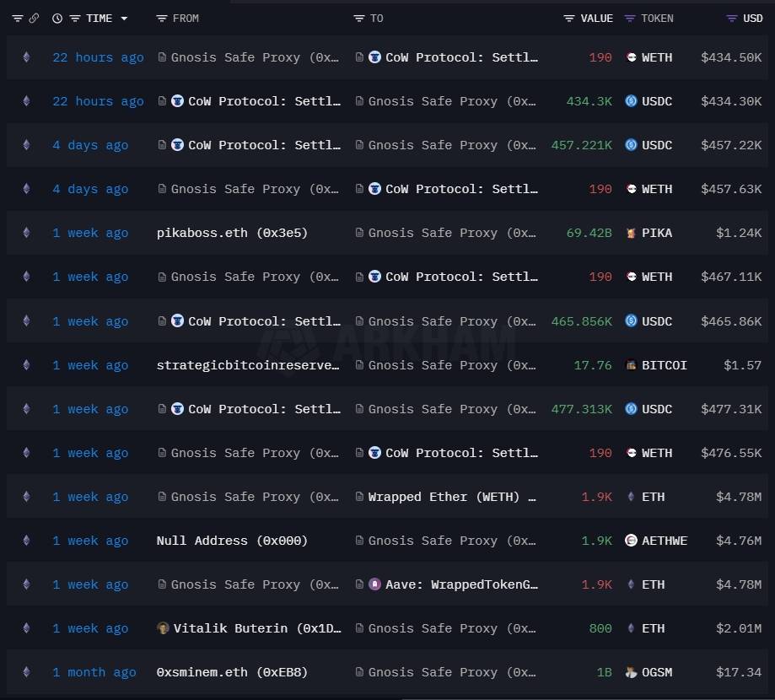Image resolution: width=775 pixels, height=700 pixels.
Task: Open the '1 month ago' transaction link
Action: point(94,673)
